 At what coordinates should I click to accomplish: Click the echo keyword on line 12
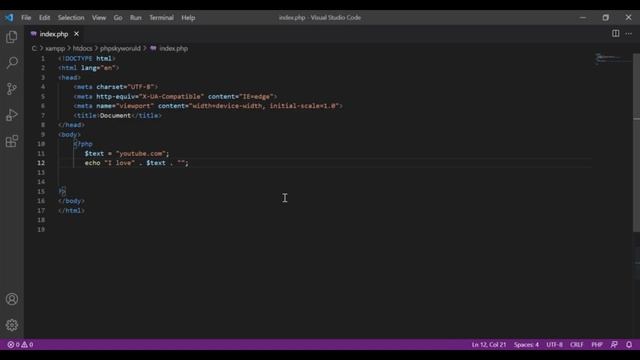[x=92, y=163]
